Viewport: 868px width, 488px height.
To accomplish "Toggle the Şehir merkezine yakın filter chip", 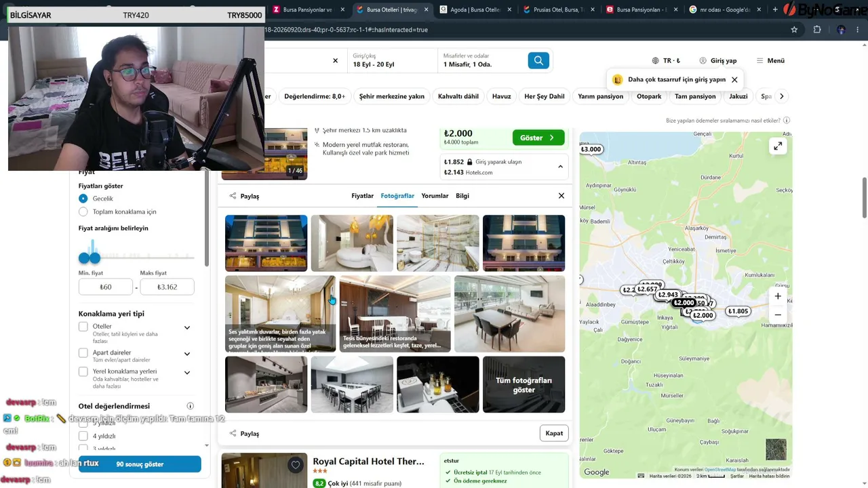I will coord(392,96).
